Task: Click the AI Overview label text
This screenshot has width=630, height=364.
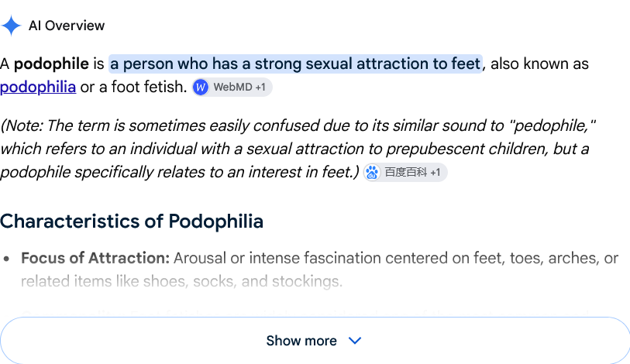Action: [x=67, y=26]
